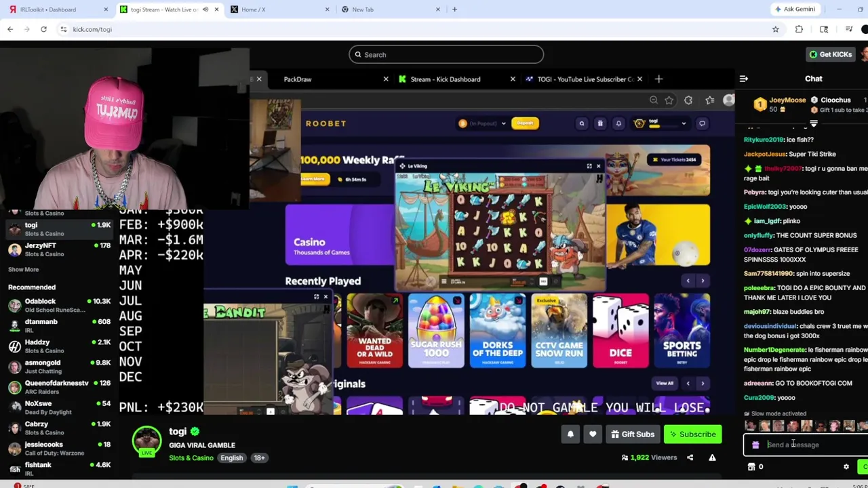Click Slots & Casino category link under title

tap(191, 458)
